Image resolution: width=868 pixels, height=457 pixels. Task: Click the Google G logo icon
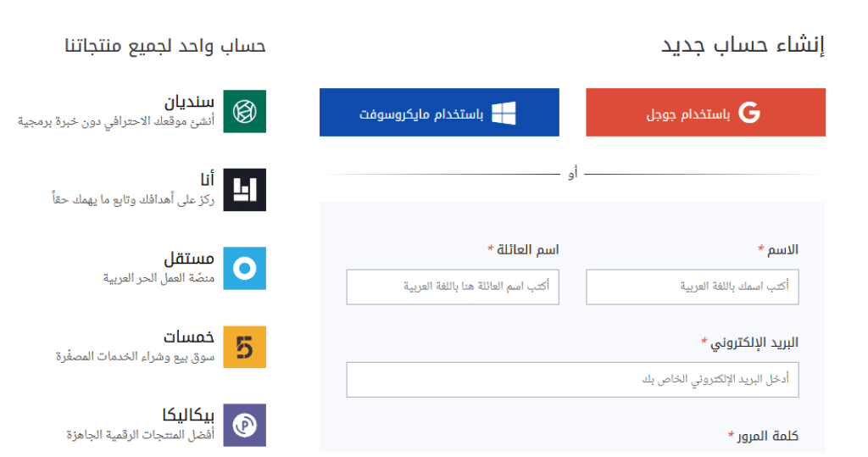click(x=749, y=113)
